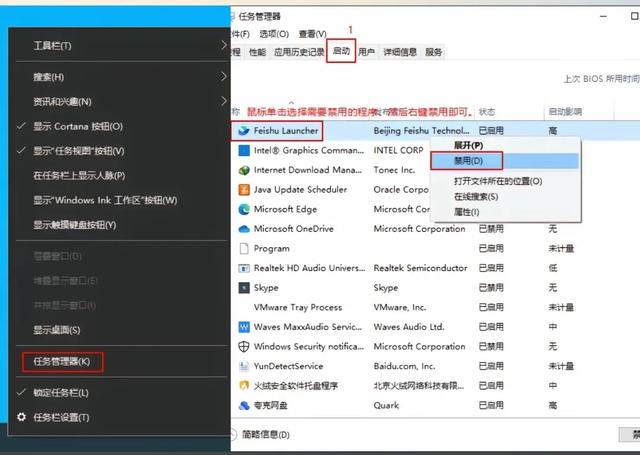This screenshot has height=455, width=640.
Task: Click 已禁用 status in the Skype row
Action: [x=491, y=288]
